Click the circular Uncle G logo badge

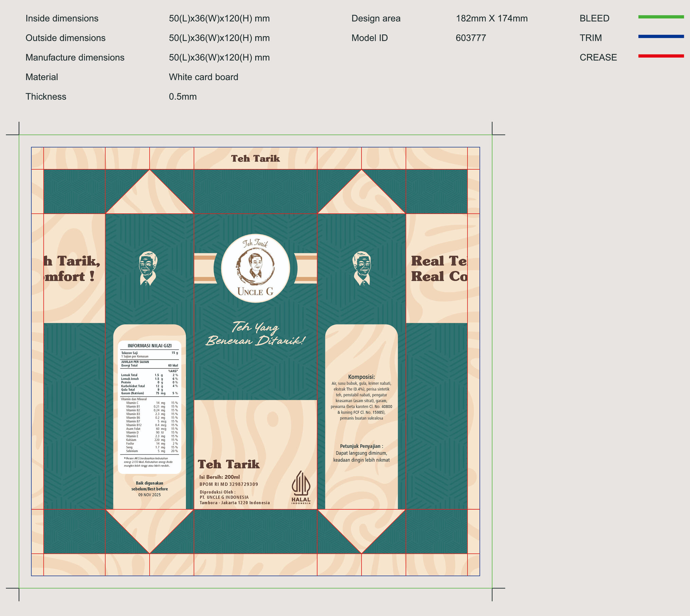tap(255, 268)
